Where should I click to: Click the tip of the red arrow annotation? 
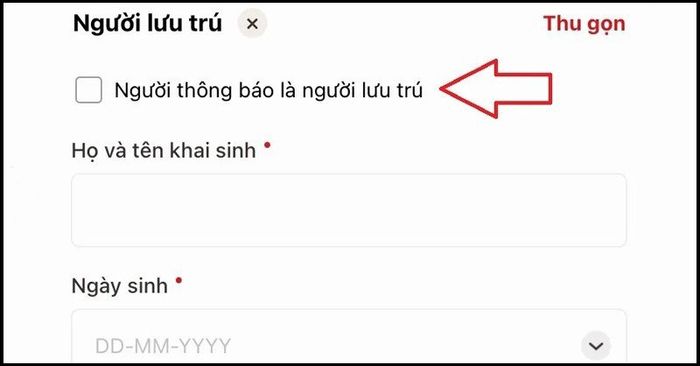coord(443,89)
